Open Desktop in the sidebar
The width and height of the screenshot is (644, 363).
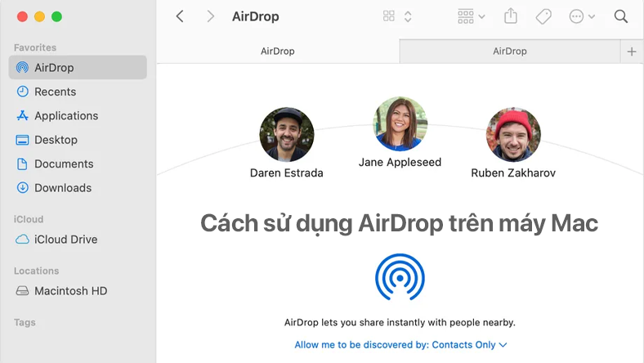78,140
